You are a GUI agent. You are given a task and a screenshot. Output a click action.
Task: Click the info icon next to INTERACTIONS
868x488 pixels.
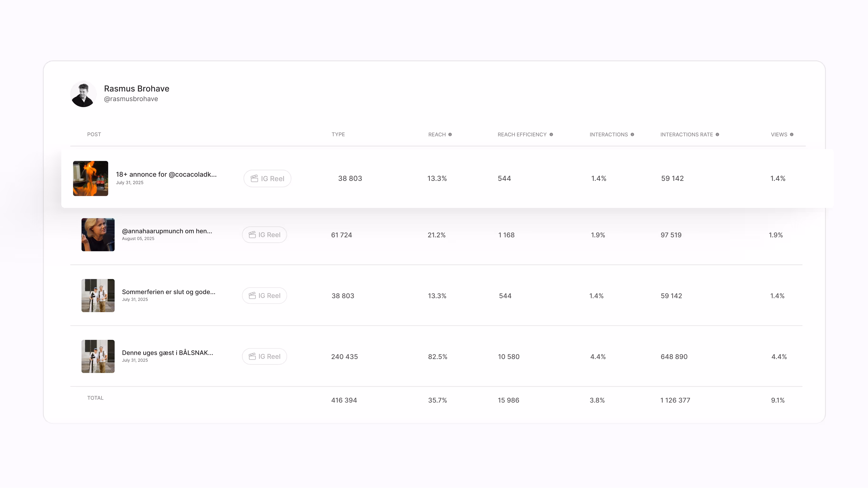(x=632, y=134)
